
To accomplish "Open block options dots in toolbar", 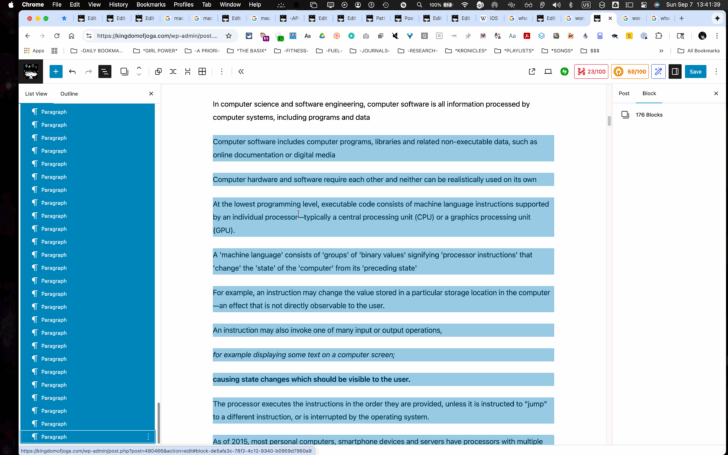I will (x=221, y=72).
